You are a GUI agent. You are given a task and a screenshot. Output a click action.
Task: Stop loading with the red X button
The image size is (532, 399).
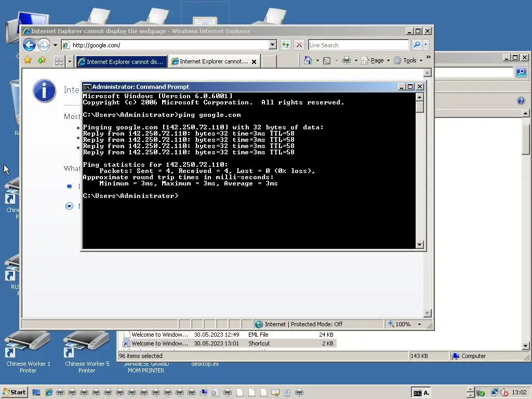tap(299, 45)
